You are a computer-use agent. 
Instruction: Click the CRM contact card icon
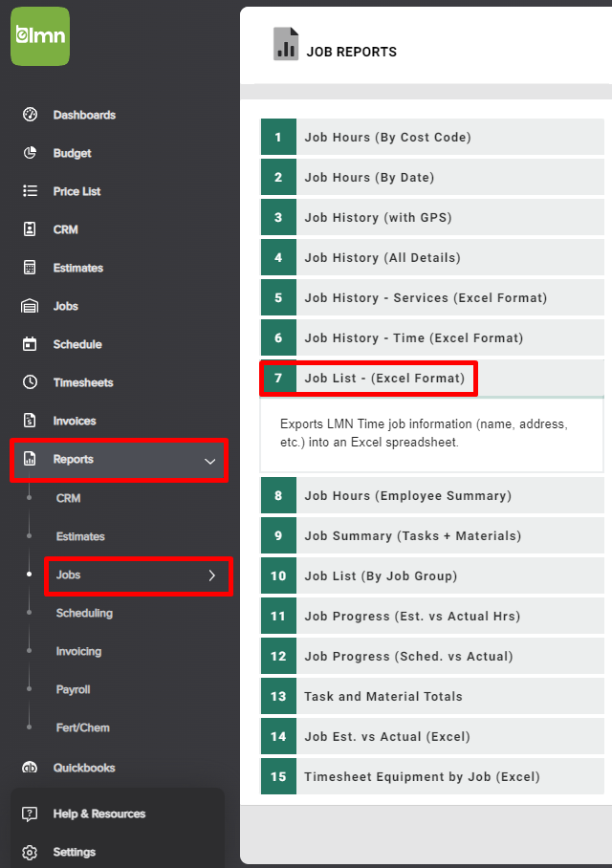[x=30, y=229]
